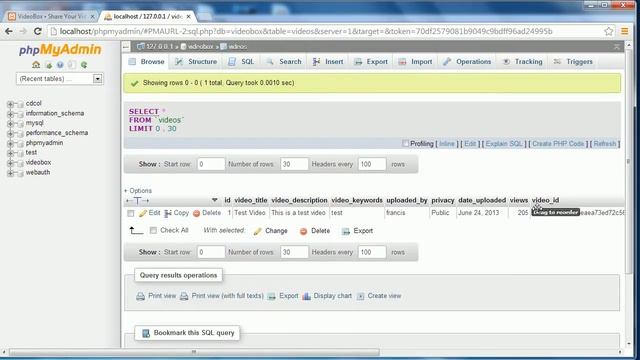Viewport: 640px width, 360px height.
Task: Click the horizontal scrollbar at page bottom
Action: point(195,352)
